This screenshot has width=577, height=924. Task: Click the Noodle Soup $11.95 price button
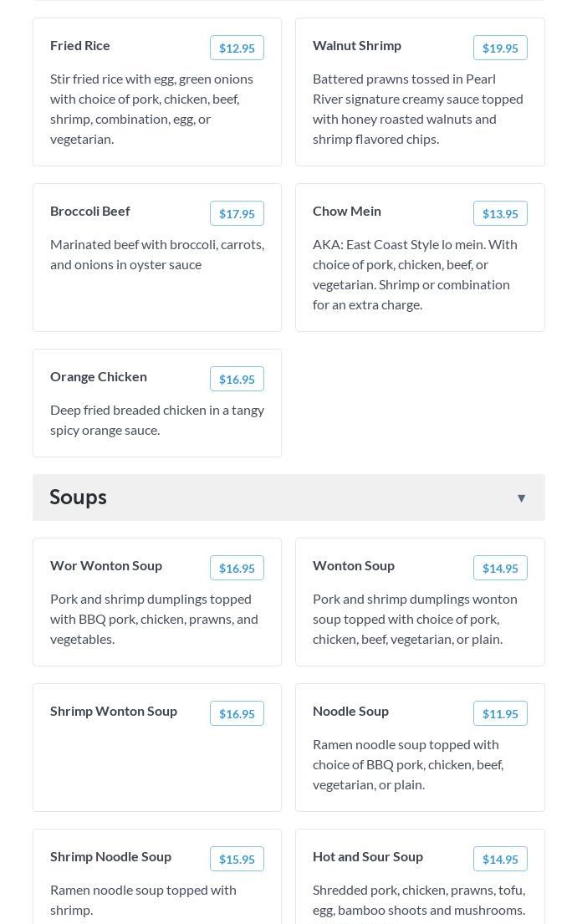pos(500,714)
